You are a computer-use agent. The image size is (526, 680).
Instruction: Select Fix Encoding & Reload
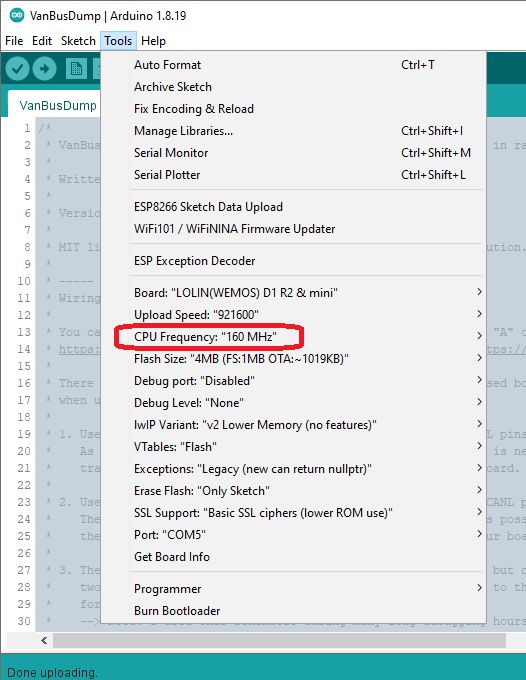(x=293, y=109)
